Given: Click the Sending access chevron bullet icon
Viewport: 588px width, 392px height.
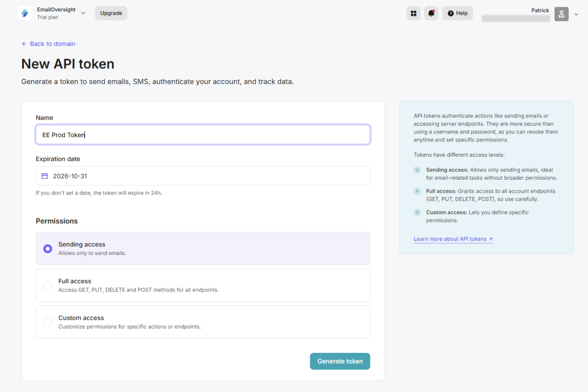Looking at the screenshot, I should pyautogui.click(x=417, y=170).
